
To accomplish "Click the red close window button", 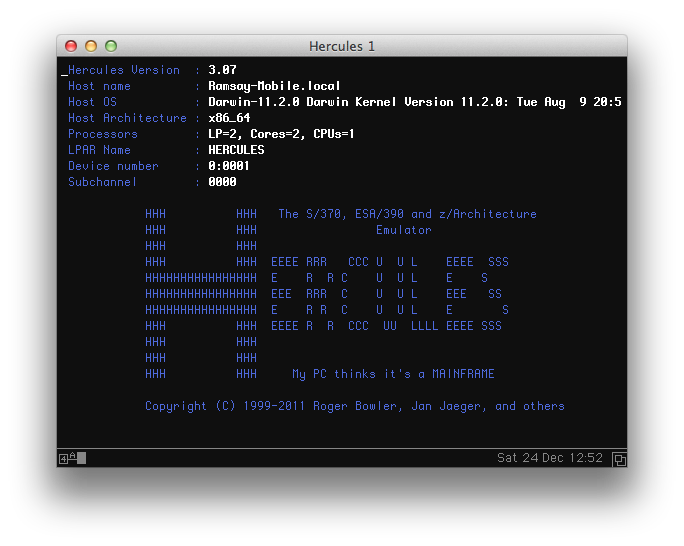I will click(x=71, y=46).
